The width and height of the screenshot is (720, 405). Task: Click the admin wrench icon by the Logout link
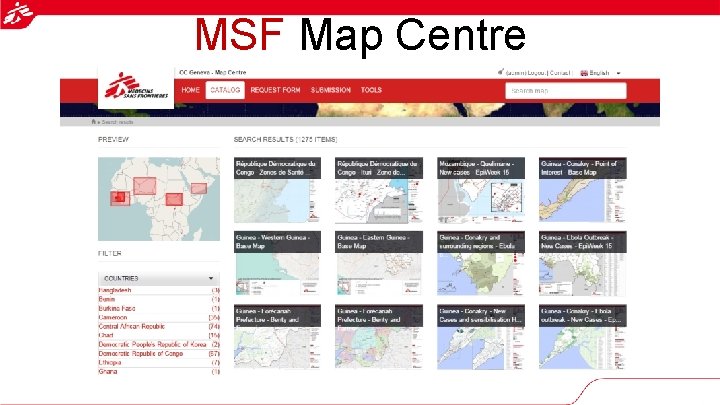[x=501, y=72]
